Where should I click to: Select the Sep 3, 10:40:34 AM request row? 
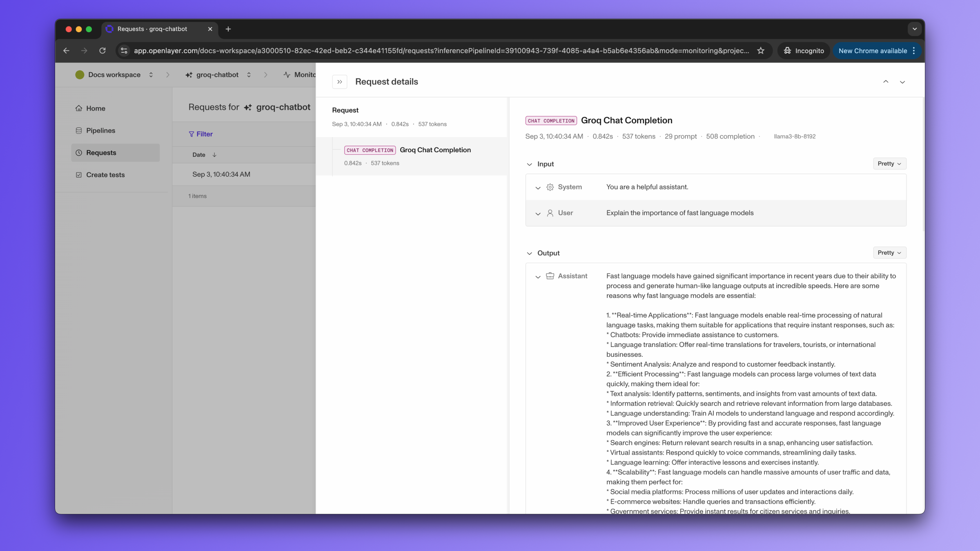(244, 174)
